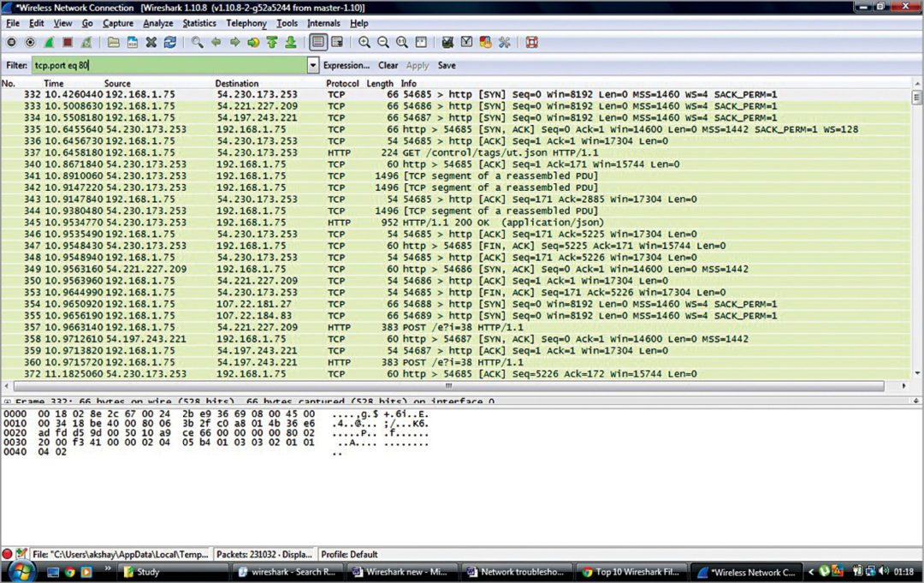Open the Telephony menu
Viewport: 924px width, 583px height.
point(246,23)
